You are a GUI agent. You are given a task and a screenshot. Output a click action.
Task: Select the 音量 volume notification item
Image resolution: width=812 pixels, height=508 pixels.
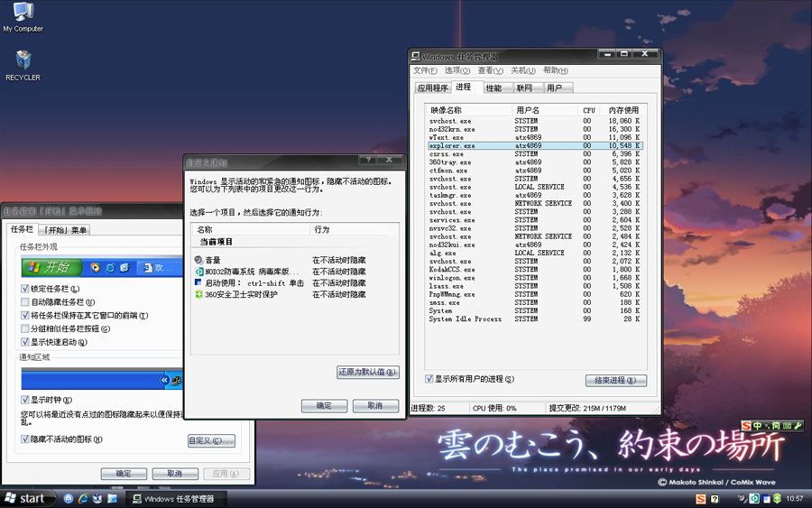213,260
